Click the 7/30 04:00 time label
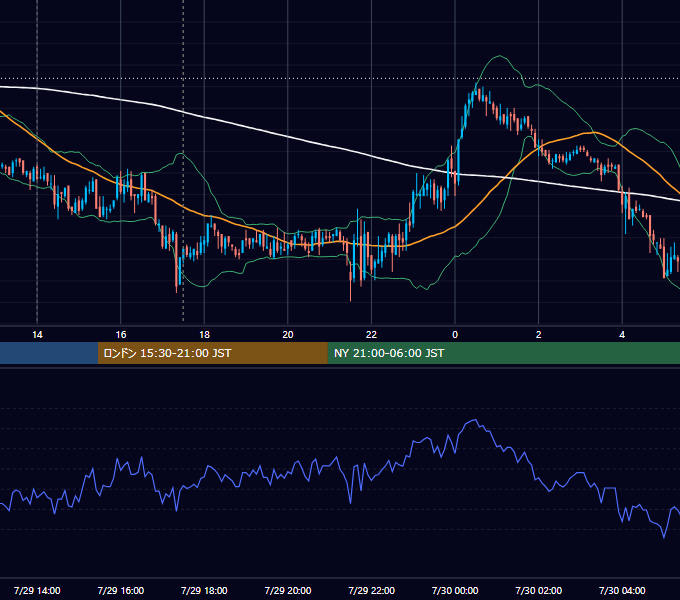680x600 pixels. [622, 590]
